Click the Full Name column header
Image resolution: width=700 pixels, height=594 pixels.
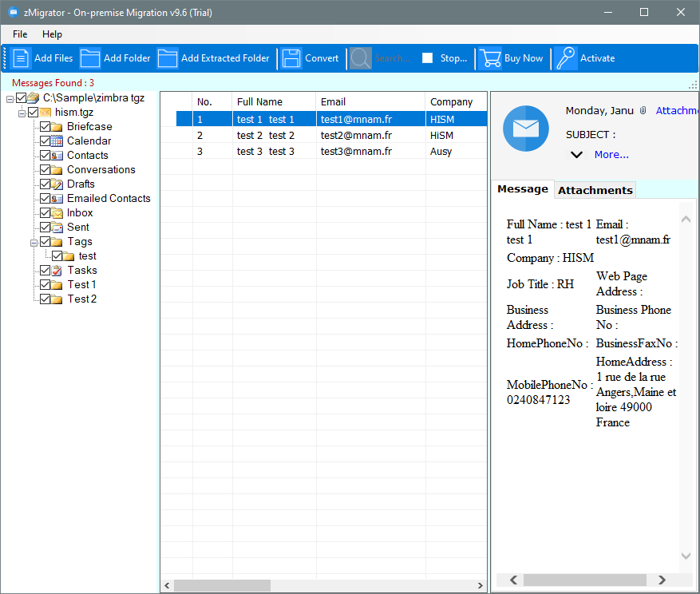point(274,102)
